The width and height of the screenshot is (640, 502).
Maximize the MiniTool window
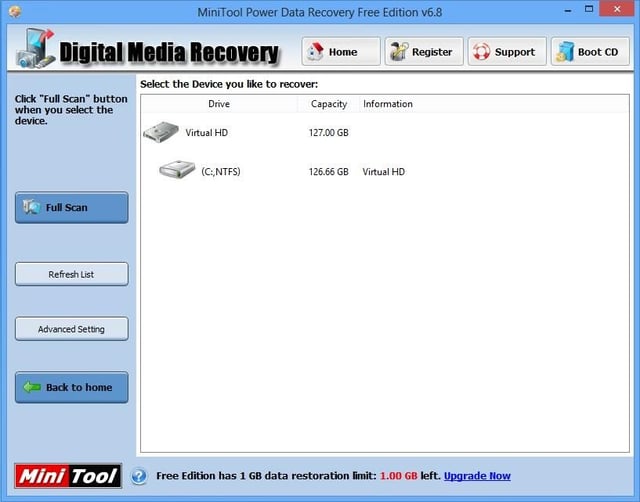pyautogui.click(x=589, y=9)
